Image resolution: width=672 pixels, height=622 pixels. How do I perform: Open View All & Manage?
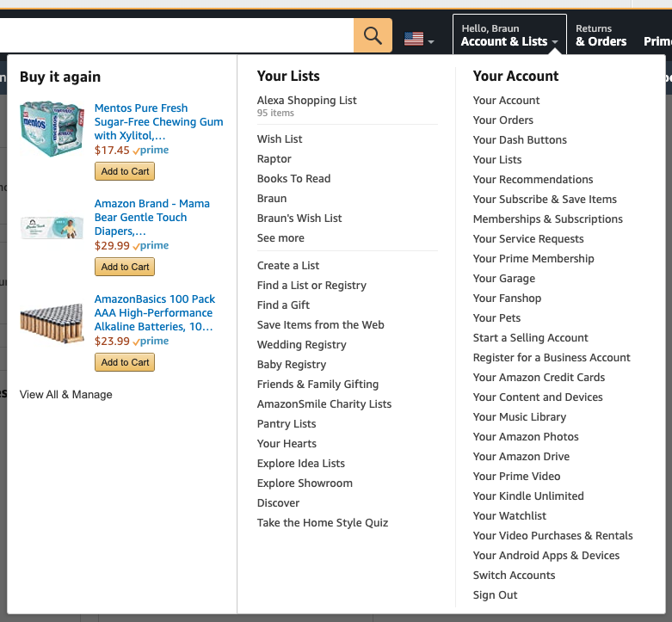[66, 395]
